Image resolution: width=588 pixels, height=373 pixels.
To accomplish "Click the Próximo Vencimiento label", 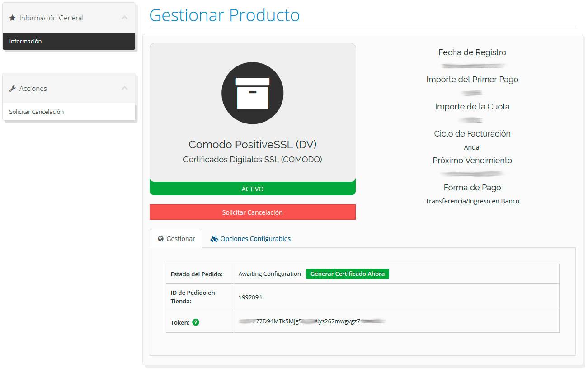I will pyautogui.click(x=472, y=161).
